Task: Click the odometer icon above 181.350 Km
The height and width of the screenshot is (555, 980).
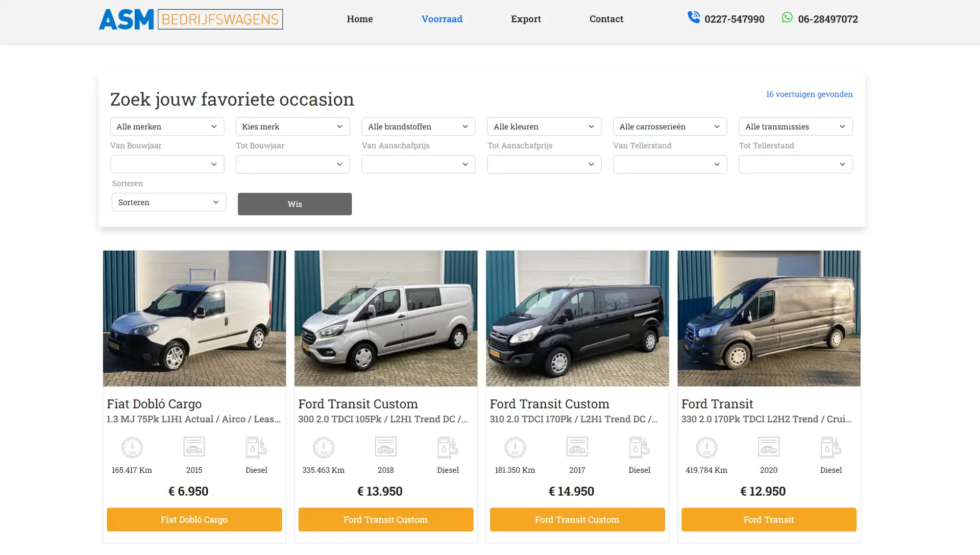Action: (514, 447)
